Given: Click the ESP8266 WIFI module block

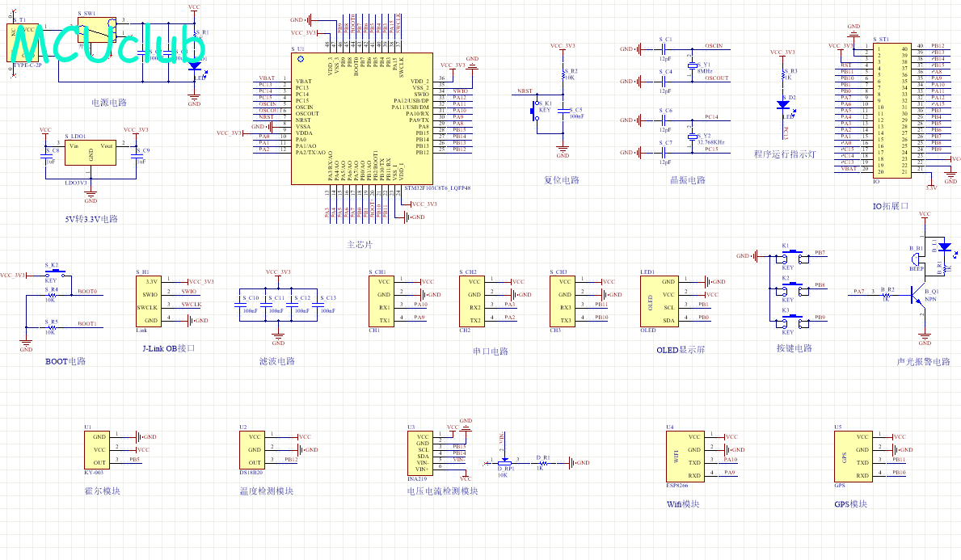Looking at the screenshot, I should (x=685, y=457).
